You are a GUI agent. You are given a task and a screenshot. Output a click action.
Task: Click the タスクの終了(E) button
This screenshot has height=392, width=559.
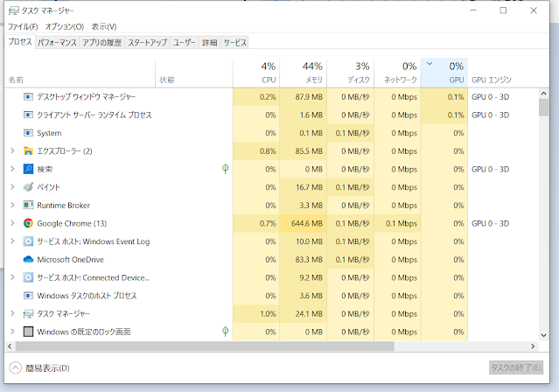(x=516, y=367)
